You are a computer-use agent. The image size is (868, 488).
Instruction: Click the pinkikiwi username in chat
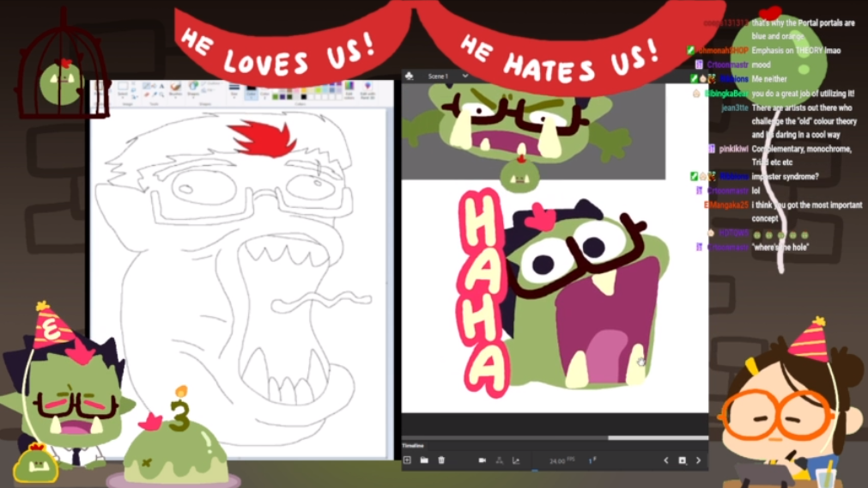[733, 149]
